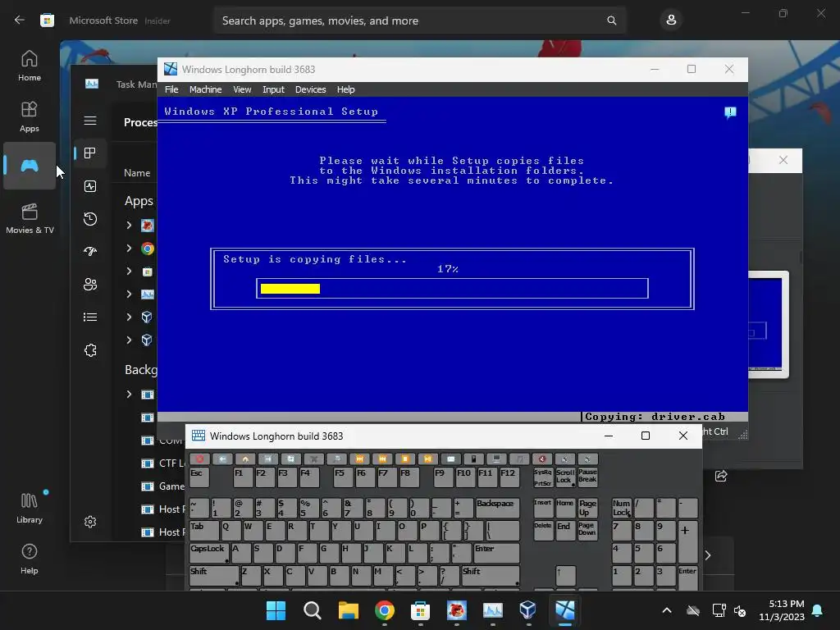Show hidden system tray icons
Viewport: 840px width, 630px height.
click(x=666, y=610)
